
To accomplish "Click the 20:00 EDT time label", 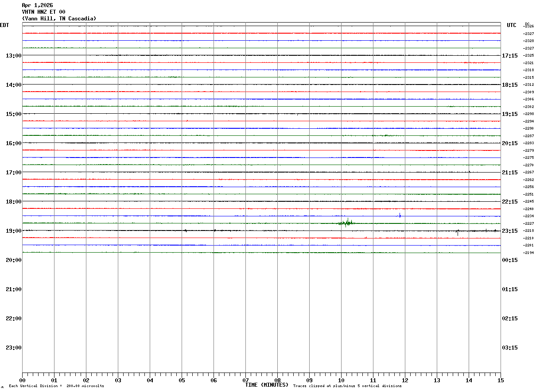I will 13,260.
